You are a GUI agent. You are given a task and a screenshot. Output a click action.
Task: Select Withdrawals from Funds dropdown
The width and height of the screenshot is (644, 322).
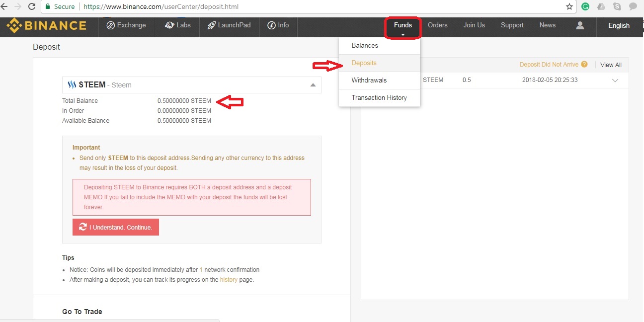[x=380, y=80]
